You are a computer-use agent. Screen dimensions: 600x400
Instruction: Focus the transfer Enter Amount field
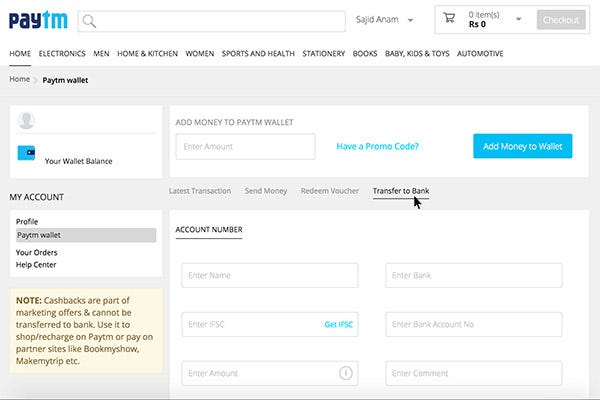[270, 373]
